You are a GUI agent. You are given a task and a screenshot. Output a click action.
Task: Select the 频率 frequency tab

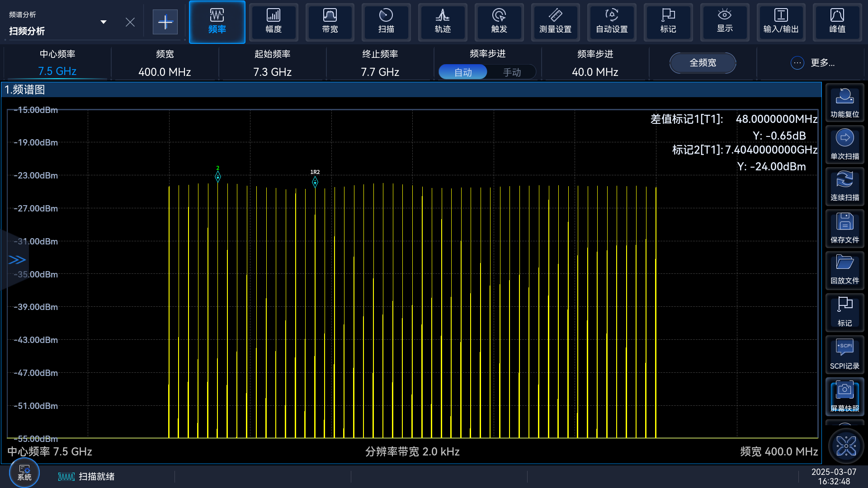(x=217, y=22)
